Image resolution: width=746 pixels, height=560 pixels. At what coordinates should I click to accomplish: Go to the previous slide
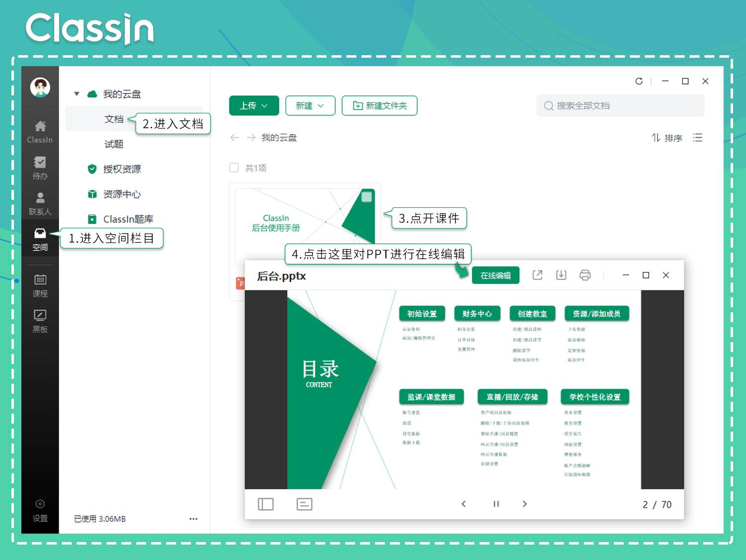[464, 504]
